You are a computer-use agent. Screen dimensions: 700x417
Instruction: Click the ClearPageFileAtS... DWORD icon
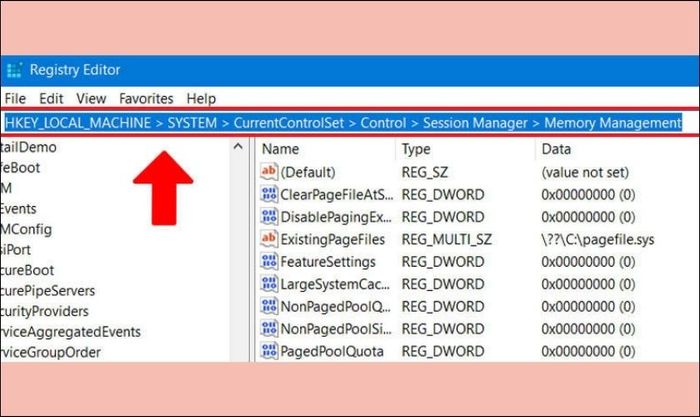point(269,194)
